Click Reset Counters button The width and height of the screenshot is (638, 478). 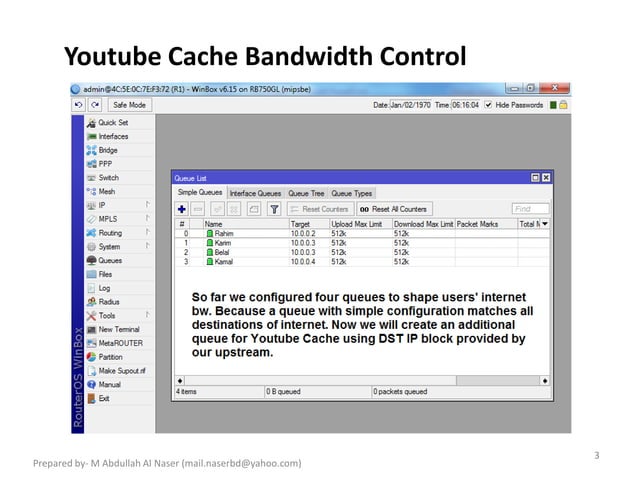coord(320,209)
